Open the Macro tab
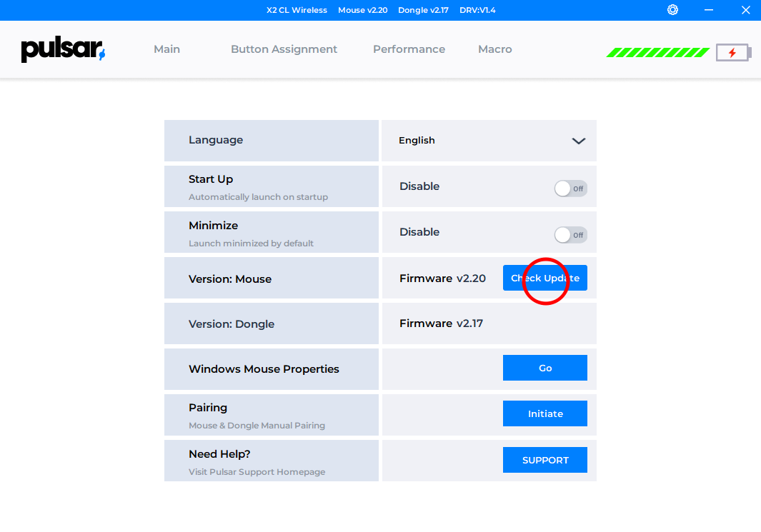This screenshot has height=532, width=761. pos(495,49)
